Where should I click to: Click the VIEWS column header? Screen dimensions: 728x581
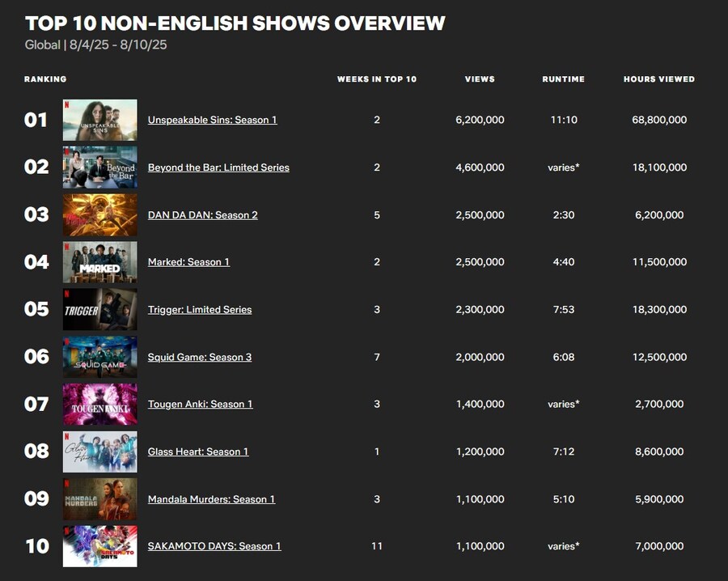480,79
